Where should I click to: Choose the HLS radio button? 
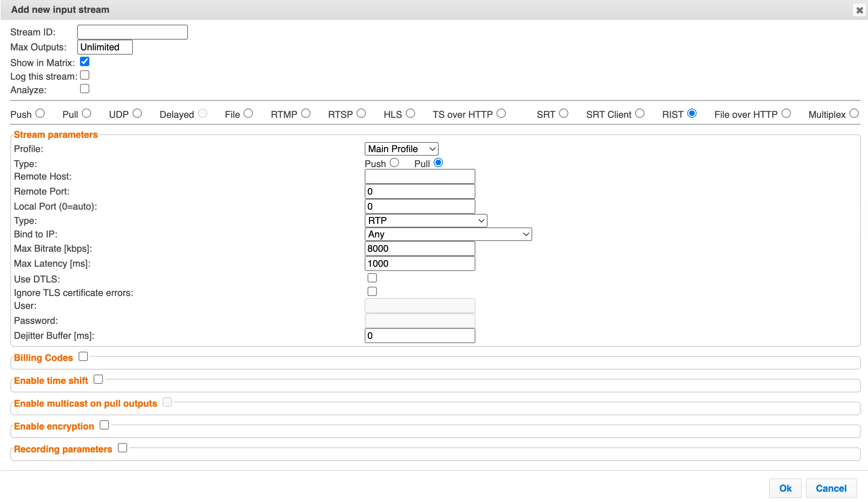coord(410,114)
